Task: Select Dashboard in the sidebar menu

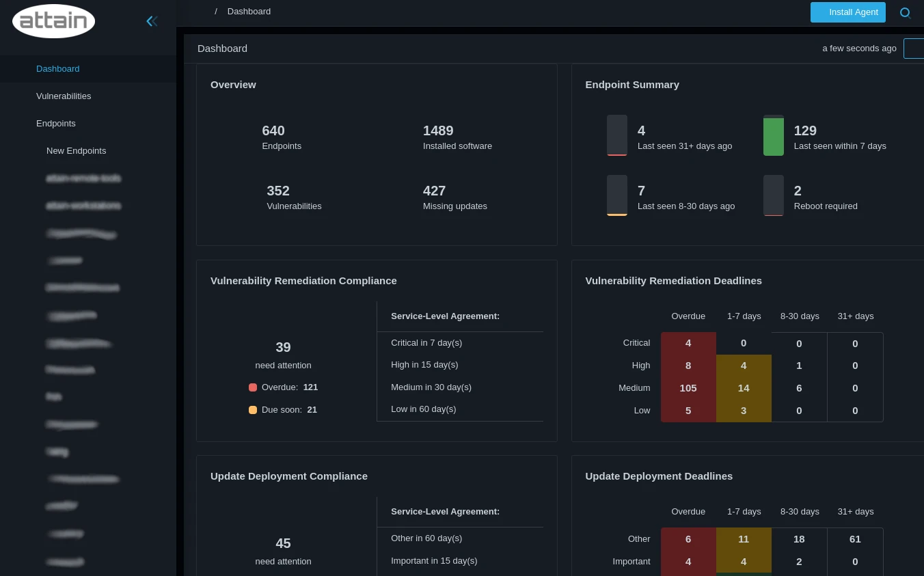Action: (x=58, y=69)
